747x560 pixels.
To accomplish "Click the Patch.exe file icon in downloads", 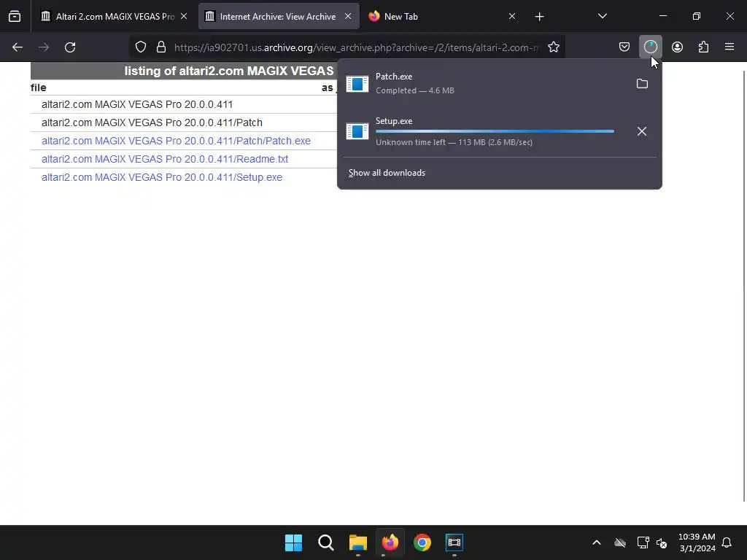I will (x=357, y=84).
